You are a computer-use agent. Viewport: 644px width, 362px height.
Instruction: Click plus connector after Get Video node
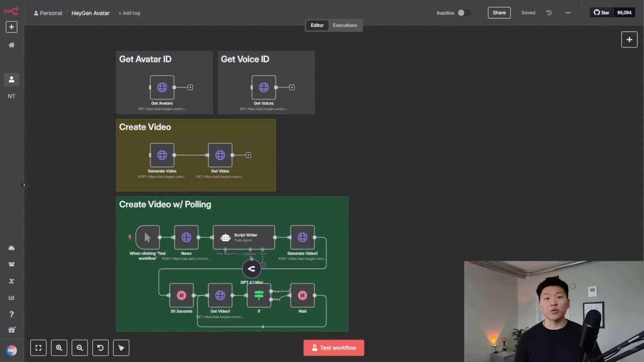248,155
